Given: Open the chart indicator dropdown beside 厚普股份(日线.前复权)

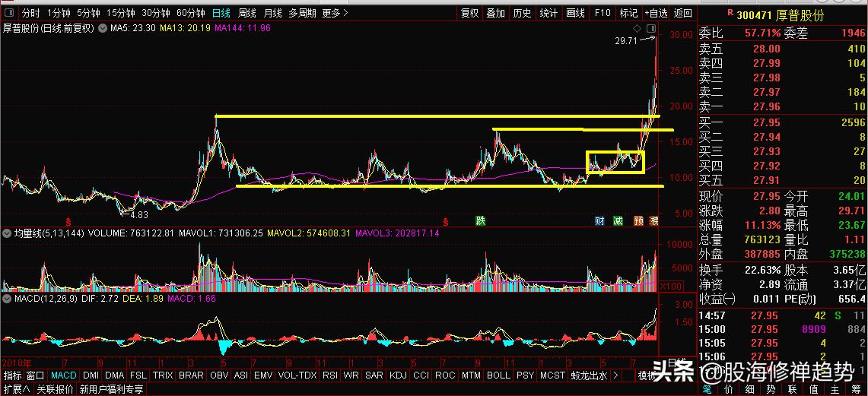Looking at the screenshot, I should click(x=103, y=27).
